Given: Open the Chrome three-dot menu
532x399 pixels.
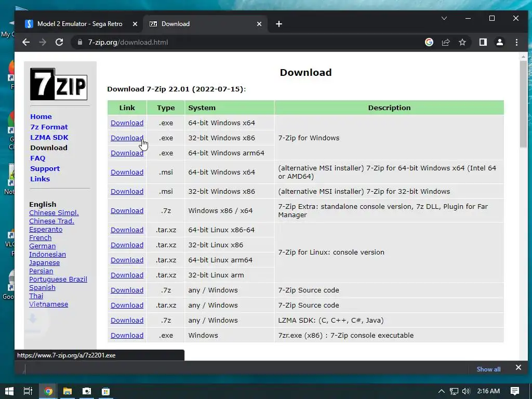Looking at the screenshot, I should [x=516, y=42].
